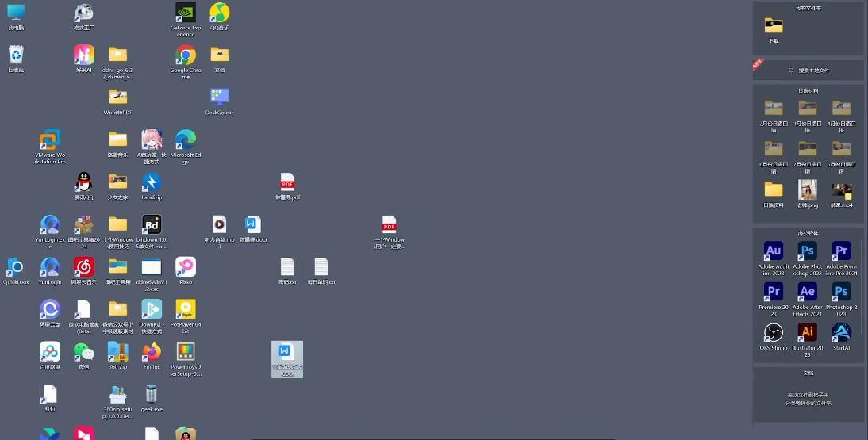Open PotPlayer 64 bit shortcut
This screenshot has height=440, width=868.
(x=186, y=309)
